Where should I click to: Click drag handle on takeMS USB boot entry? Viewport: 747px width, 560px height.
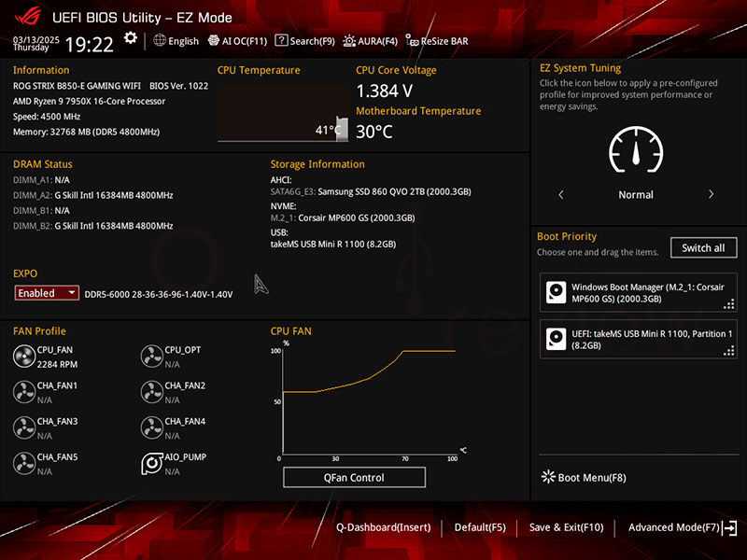[x=729, y=351]
